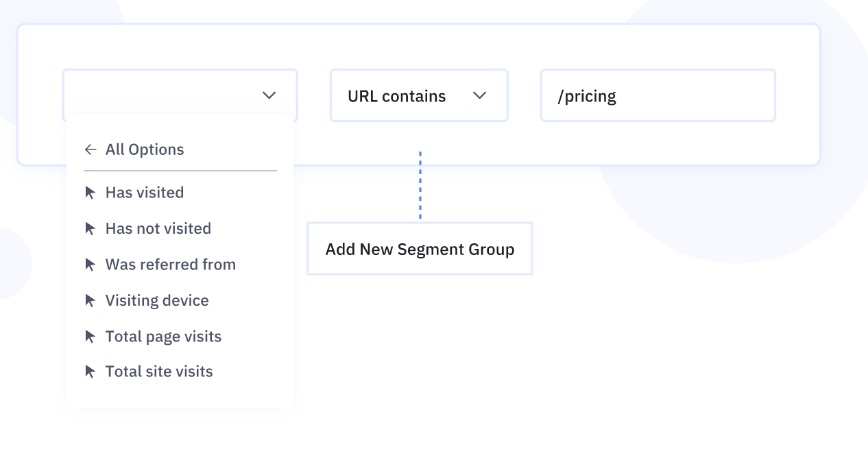Click the cursor icon beside Total page visits

(90, 337)
